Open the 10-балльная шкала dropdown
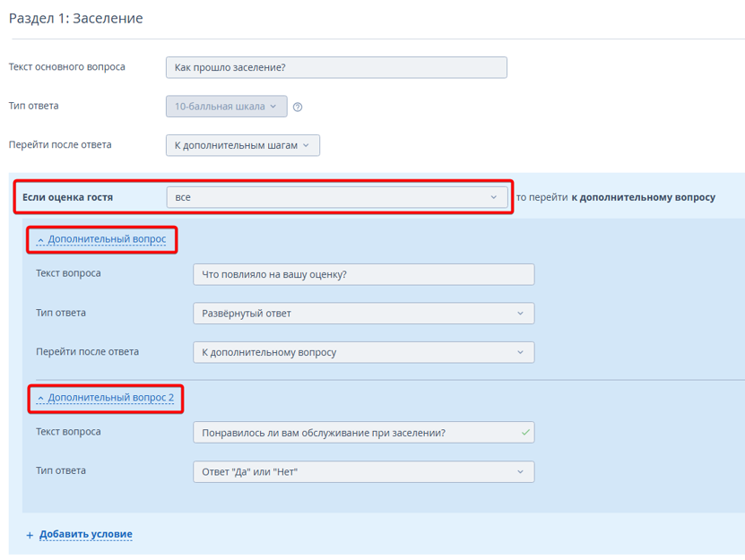The image size is (745, 560). pyautogui.click(x=226, y=107)
